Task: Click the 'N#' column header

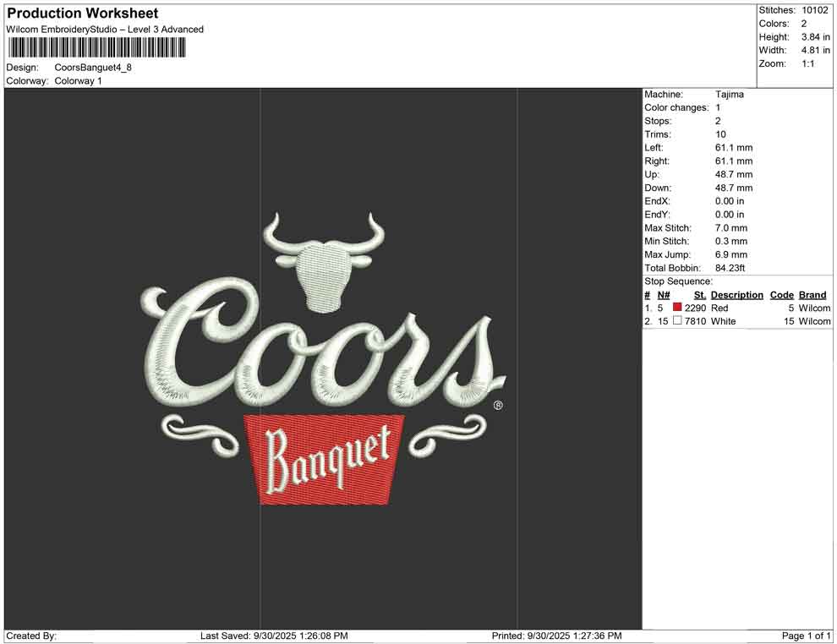Action: (664, 294)
